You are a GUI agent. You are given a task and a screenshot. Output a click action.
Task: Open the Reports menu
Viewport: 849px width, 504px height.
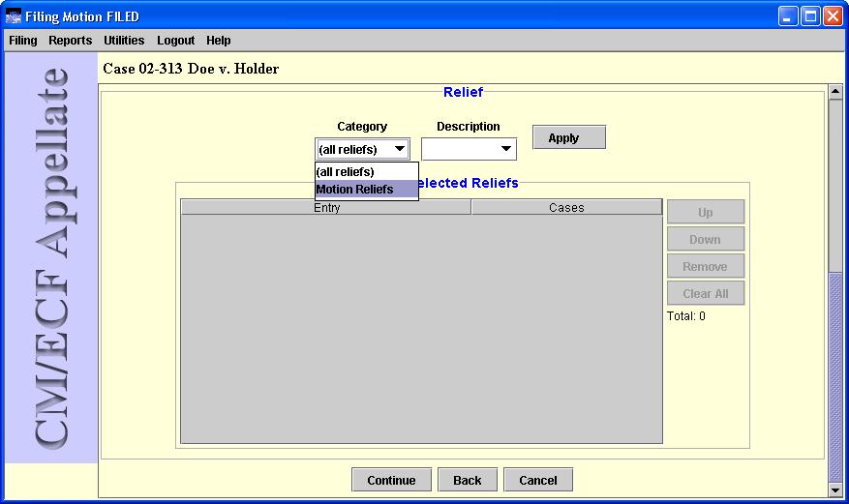(71, 41)
